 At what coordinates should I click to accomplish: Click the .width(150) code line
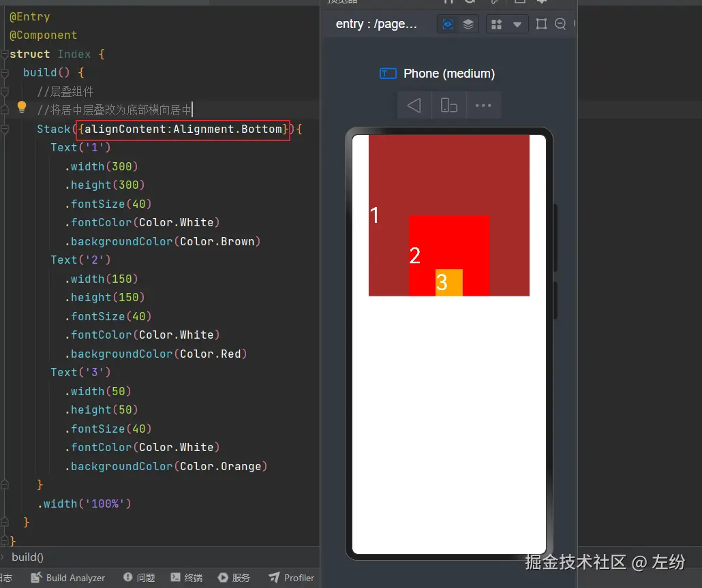click(x=101, y=279)
